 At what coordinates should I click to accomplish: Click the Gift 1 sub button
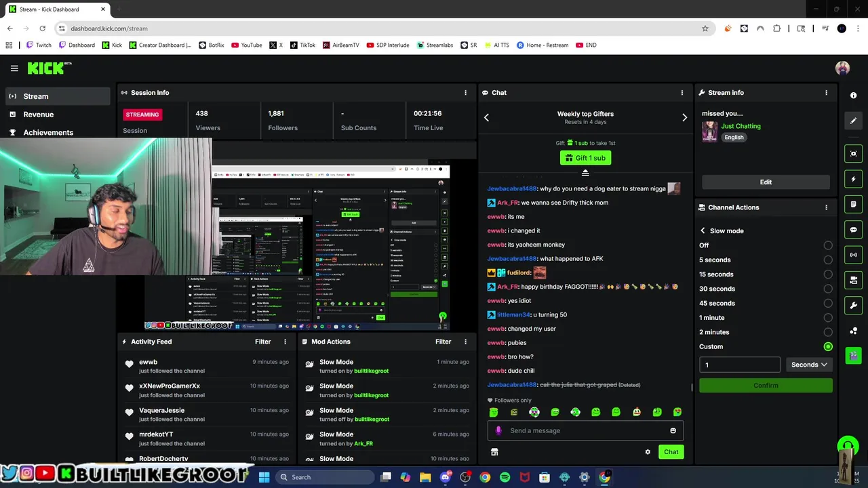(x=585, y=158)
